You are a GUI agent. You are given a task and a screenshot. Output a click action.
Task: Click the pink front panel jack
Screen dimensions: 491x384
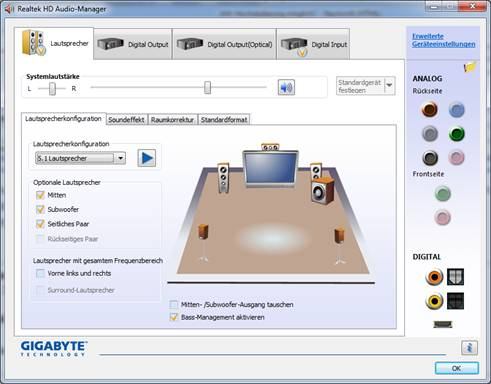[x=443, y=217]
